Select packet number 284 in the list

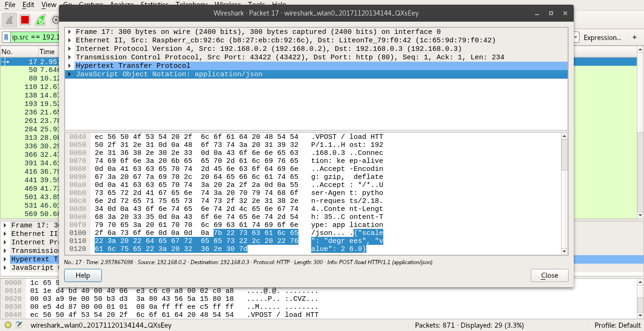pos(30,129)
